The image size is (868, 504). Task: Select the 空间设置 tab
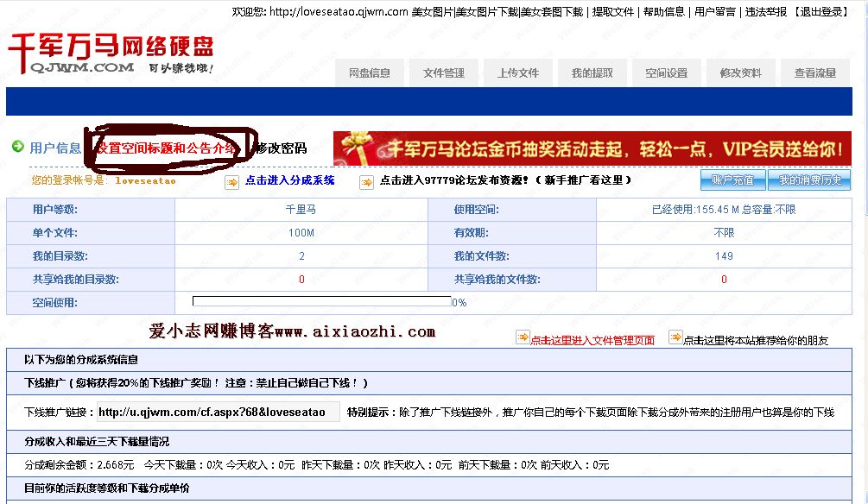(666, 73)
